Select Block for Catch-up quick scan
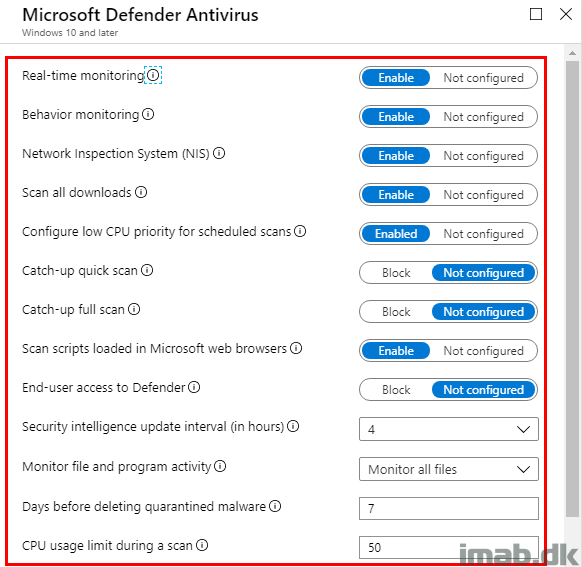Viewport: 582px width, 567px height. click(396, 273)
